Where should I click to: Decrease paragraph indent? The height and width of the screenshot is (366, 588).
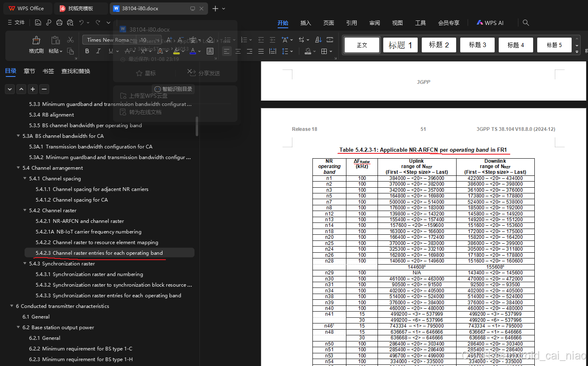tap(261, 40)
